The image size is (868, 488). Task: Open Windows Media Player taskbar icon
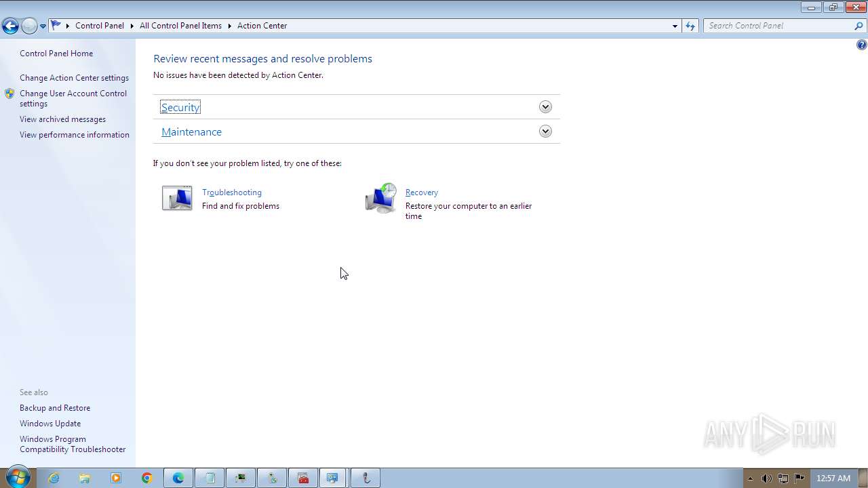point(116,478)
